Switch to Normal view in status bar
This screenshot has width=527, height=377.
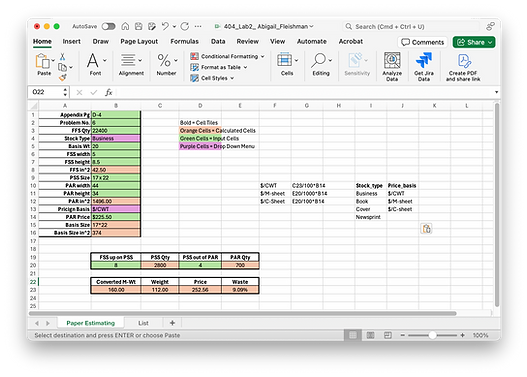point(353,335)
